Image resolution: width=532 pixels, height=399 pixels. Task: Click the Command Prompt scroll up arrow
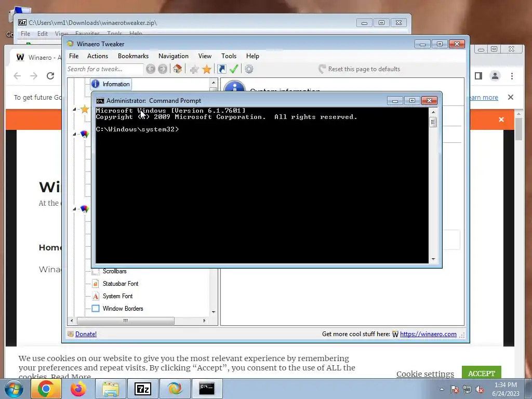coord(433,112)
